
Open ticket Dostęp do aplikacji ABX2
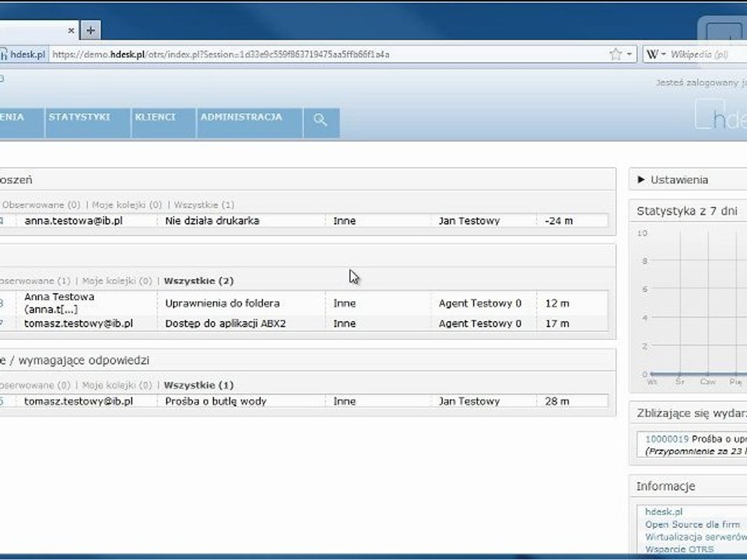click(226, 324)
